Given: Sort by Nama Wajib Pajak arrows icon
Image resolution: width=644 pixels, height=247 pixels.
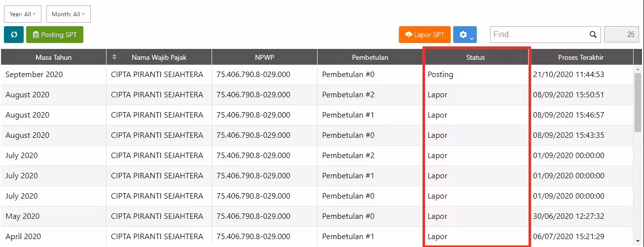Looking at the screenshot, I should click(114, 57).
